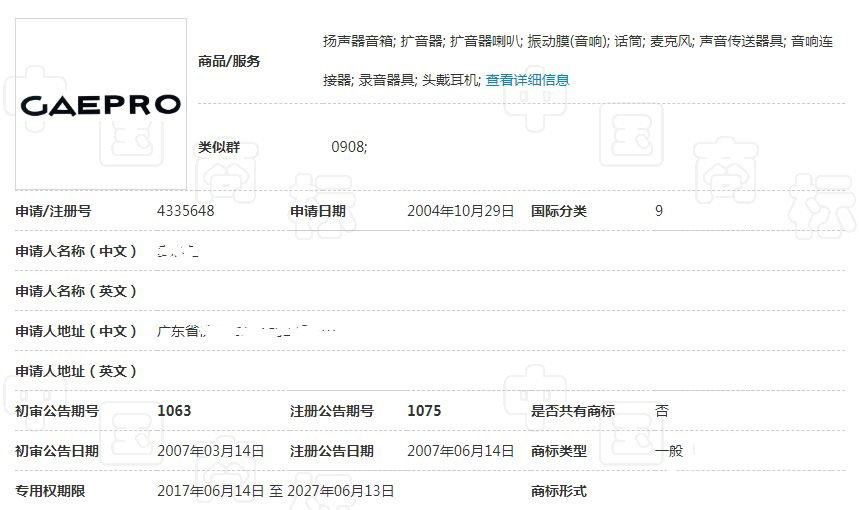Click the 类似群 label
Viewport: 859px width, 510px height.
point(219,147)
